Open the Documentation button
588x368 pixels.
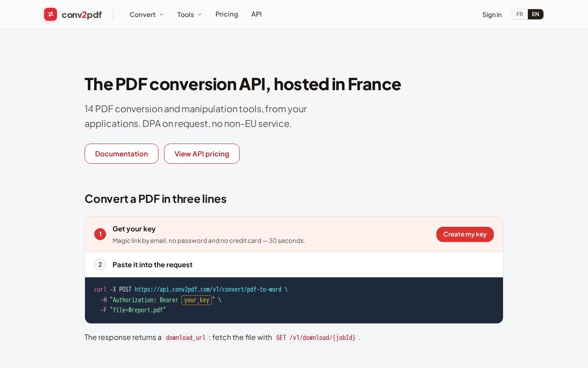click(x=121, y=154)
